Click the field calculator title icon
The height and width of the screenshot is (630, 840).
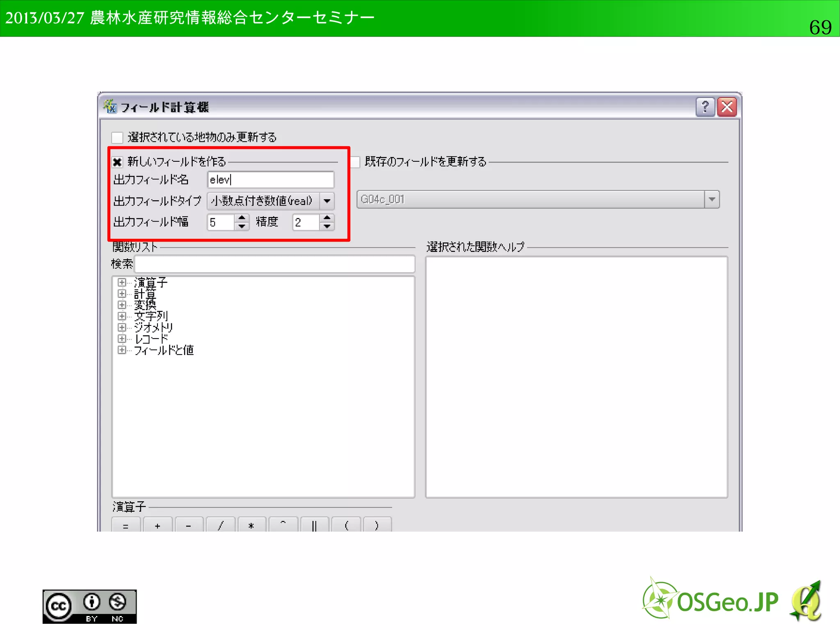(x=110, y=106)
